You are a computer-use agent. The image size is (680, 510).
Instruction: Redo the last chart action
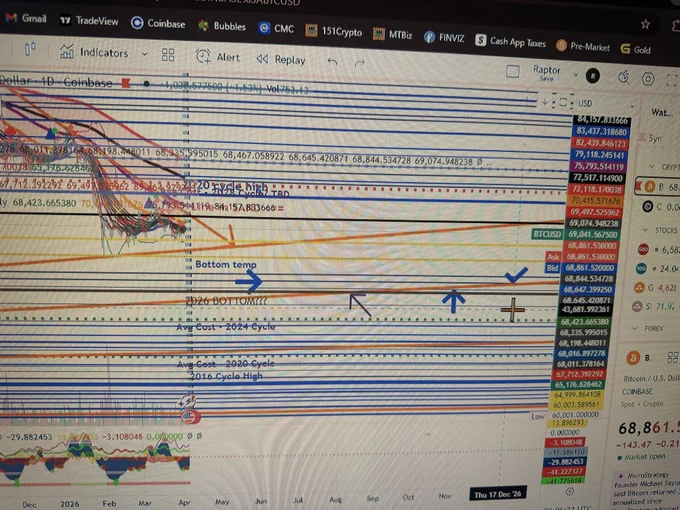pos(360,63)
